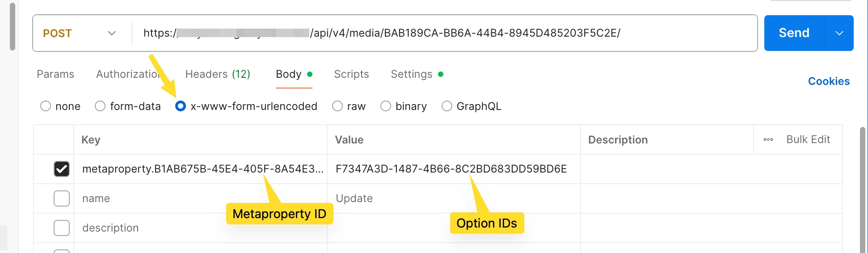The height and width of the screenshot is (253, 868).
Task: Click the Send request button
Action: (x=794, y=33)
